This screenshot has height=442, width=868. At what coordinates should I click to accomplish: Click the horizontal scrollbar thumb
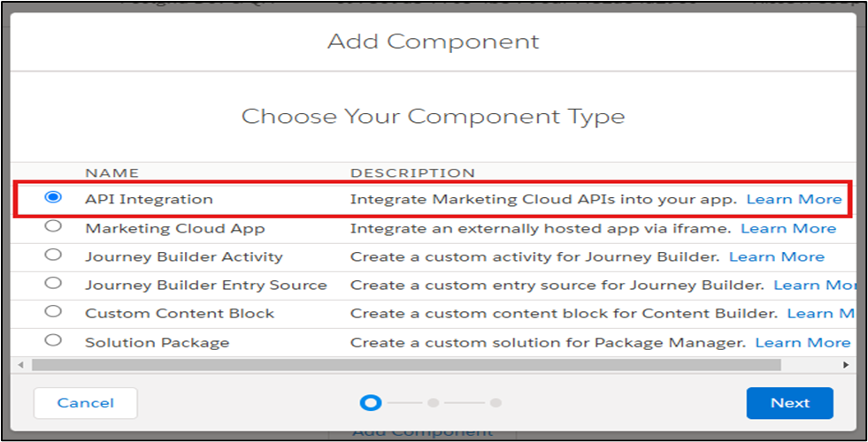(406, 365)
